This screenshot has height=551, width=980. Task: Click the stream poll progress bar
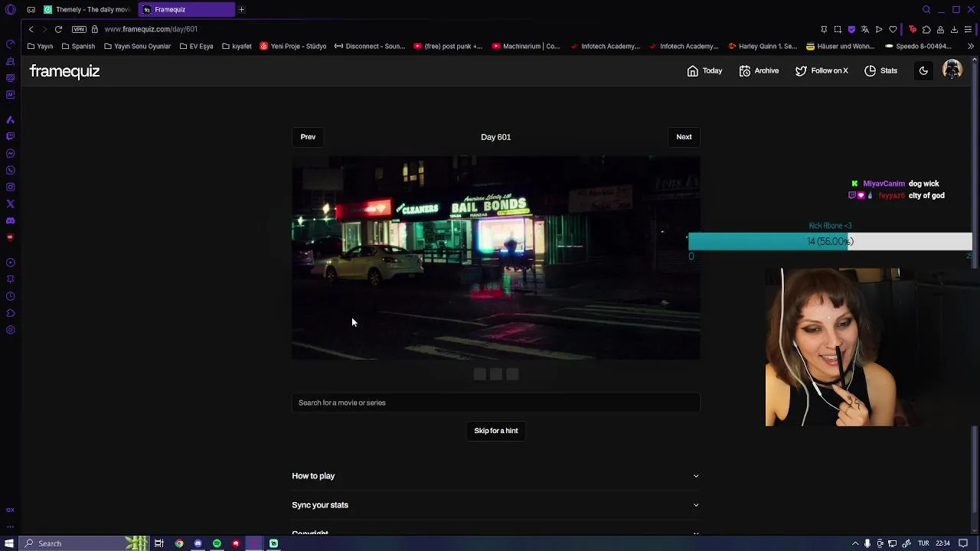[830, 242]
